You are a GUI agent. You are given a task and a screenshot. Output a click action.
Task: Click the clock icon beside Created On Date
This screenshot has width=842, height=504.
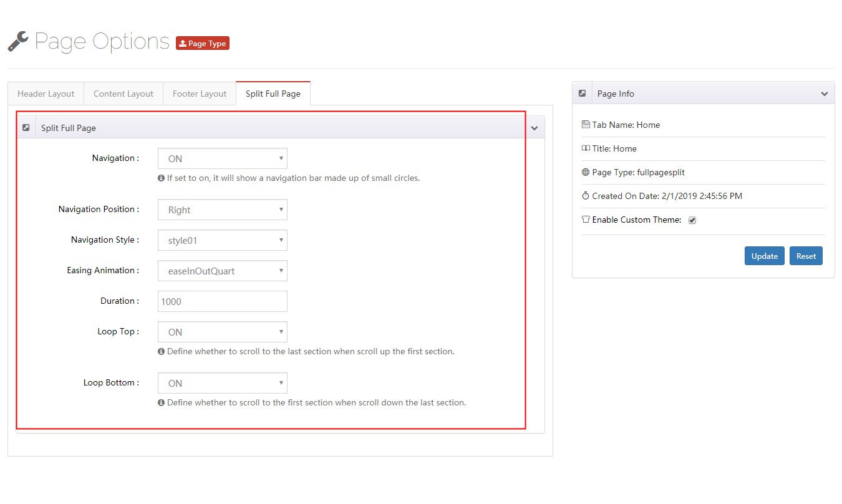coord(586,196)
